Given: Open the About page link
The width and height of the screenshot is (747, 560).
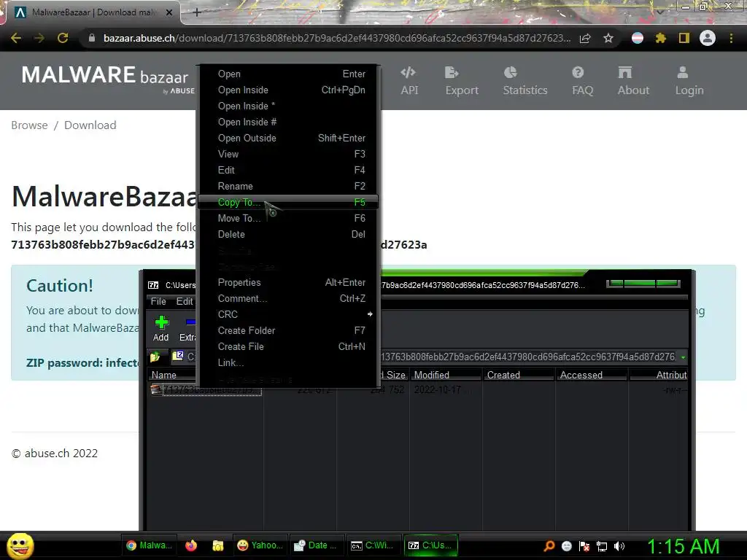Looking at the screenshot, I should (633, 80).
